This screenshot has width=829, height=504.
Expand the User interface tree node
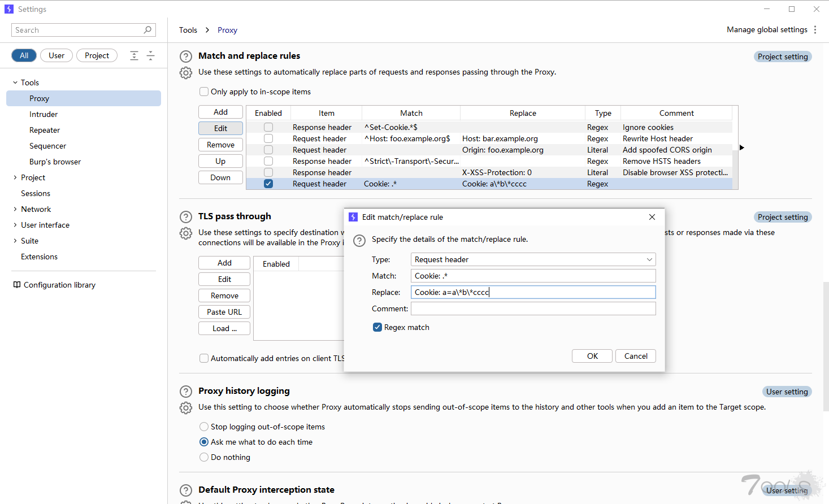point(15,225)
